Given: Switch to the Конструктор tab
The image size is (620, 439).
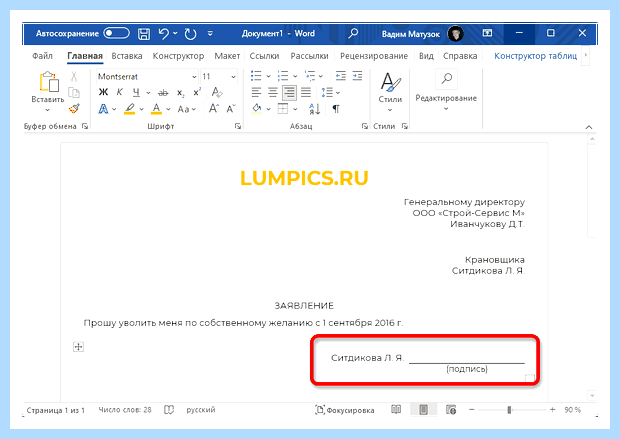Looking at the screenshot, I should tap(178, 56).
